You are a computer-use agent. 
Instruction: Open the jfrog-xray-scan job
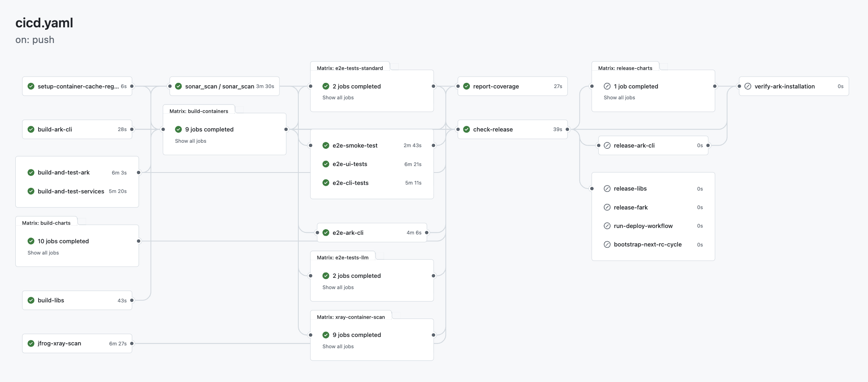[x=77, y=343]
